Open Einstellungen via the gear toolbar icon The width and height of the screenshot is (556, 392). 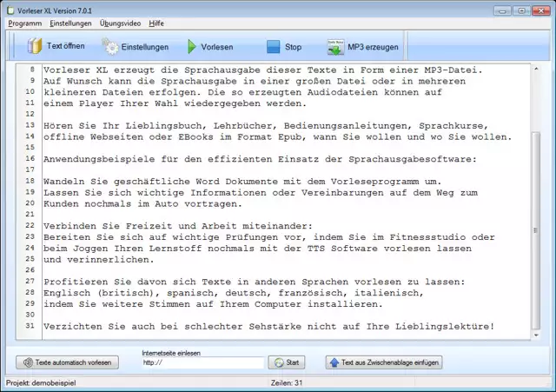pos(110,47)
